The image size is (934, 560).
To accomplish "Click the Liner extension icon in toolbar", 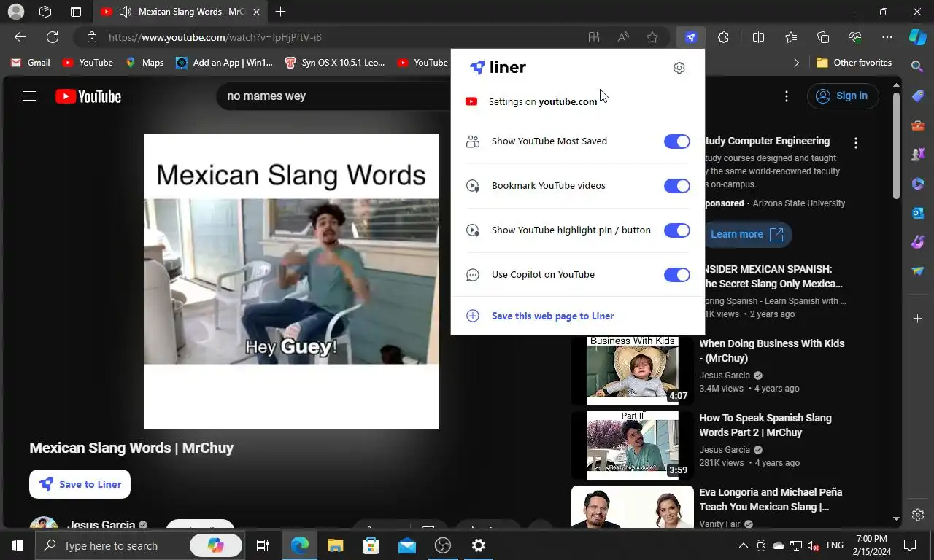I will 690,37.
